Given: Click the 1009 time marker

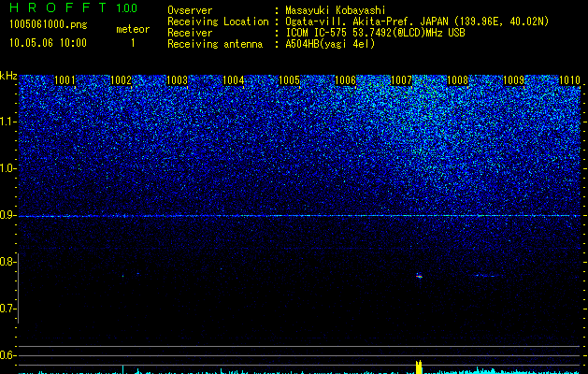Looking at the screenshot, I should point(513,80).
